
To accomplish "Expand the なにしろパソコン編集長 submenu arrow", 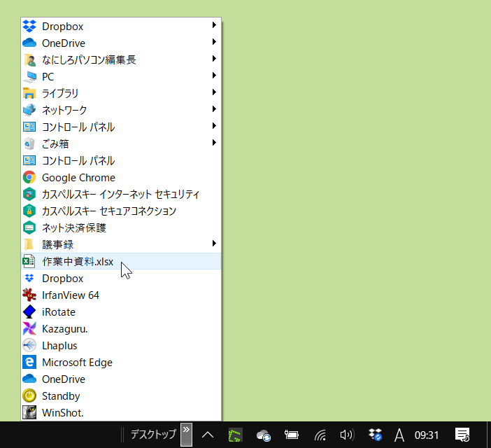I will (x=214, y=59).
